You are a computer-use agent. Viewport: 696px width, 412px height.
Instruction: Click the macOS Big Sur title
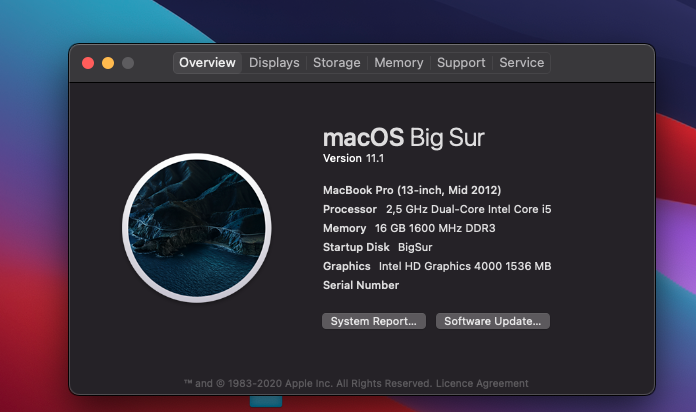pos(403,137)
